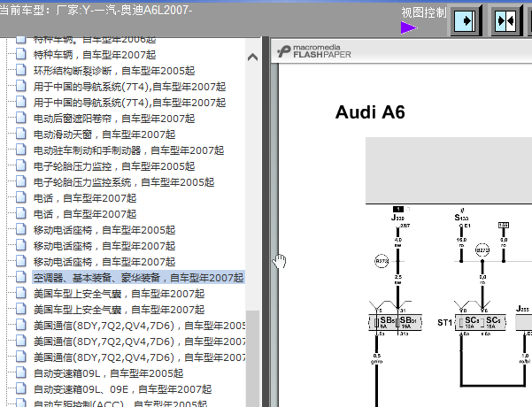532x407 pixels.
Task: Open second 美国车型上安全气囊 entry
Action: pos(119,310)
